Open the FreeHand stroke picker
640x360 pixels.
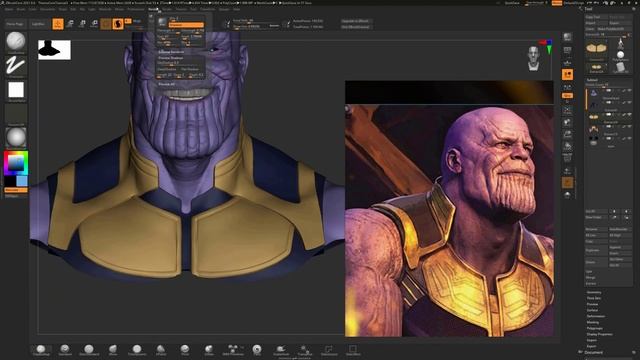click(x=16, y=66)
